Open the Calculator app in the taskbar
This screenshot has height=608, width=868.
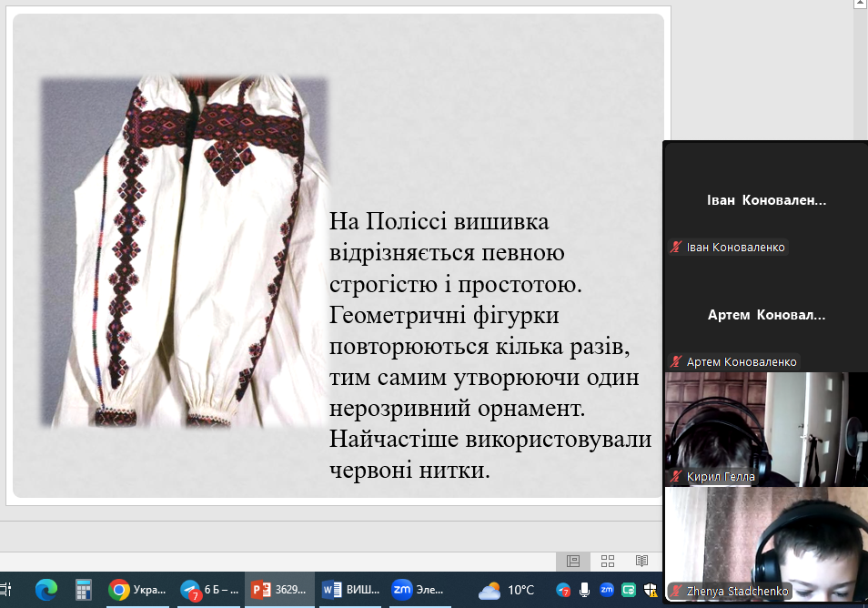(x=83, y=590)
